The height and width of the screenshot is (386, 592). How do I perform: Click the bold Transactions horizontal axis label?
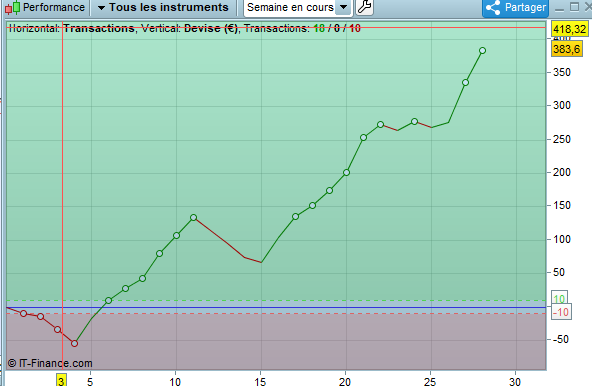click(99, 28)
